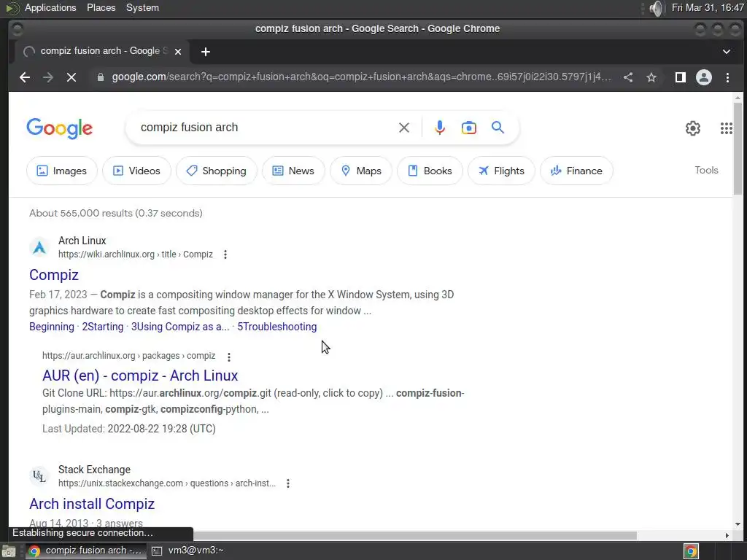Click the vertical scrollbar thumb
This screenshot has height=560, width=747.
(738, 148)
